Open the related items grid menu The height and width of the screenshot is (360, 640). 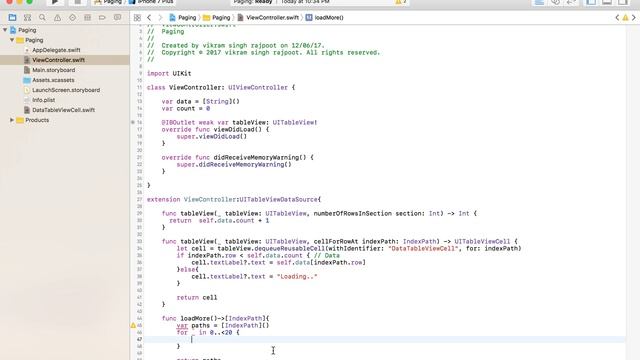coord(137,18)
